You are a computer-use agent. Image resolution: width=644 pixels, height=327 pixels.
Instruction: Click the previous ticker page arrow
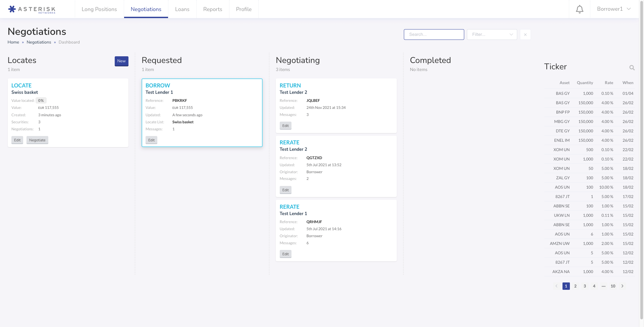(556, 286)
